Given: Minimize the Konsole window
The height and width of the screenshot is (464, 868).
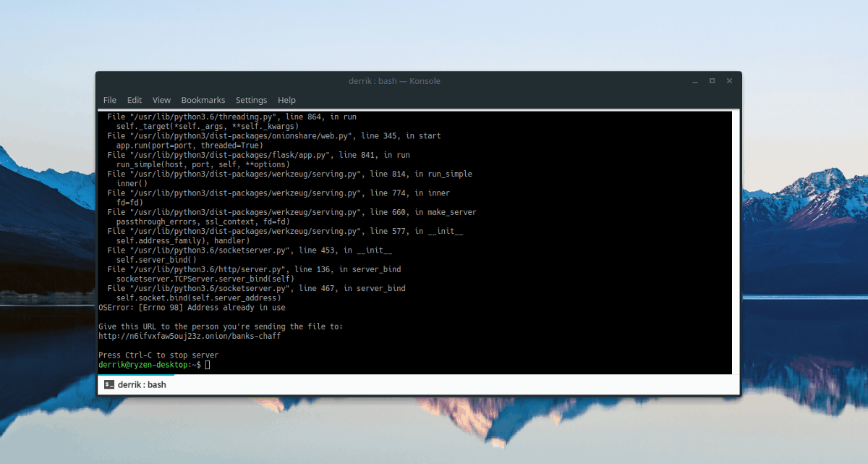Looking at the screenshot, I should (x=694, y=80).
